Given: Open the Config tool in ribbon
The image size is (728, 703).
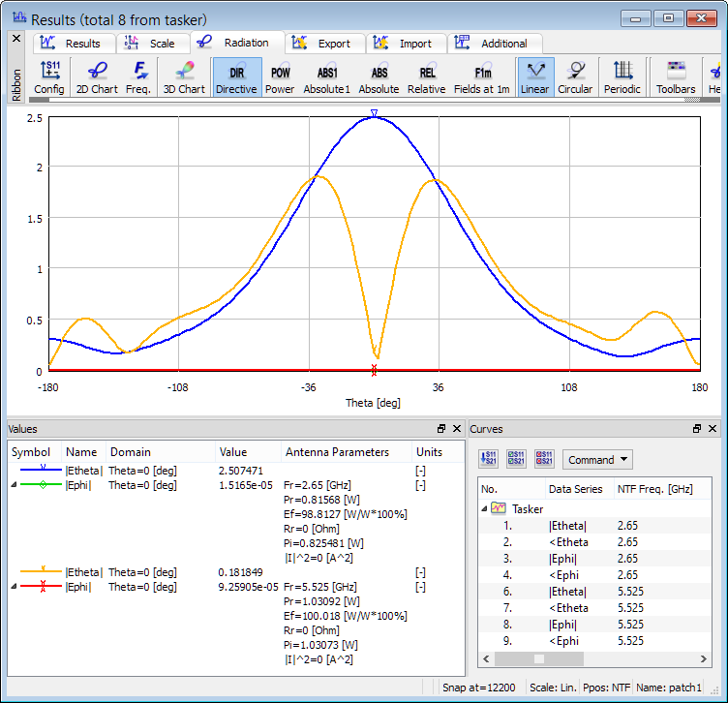Looking at the screenshot, I should pos(49,76).
